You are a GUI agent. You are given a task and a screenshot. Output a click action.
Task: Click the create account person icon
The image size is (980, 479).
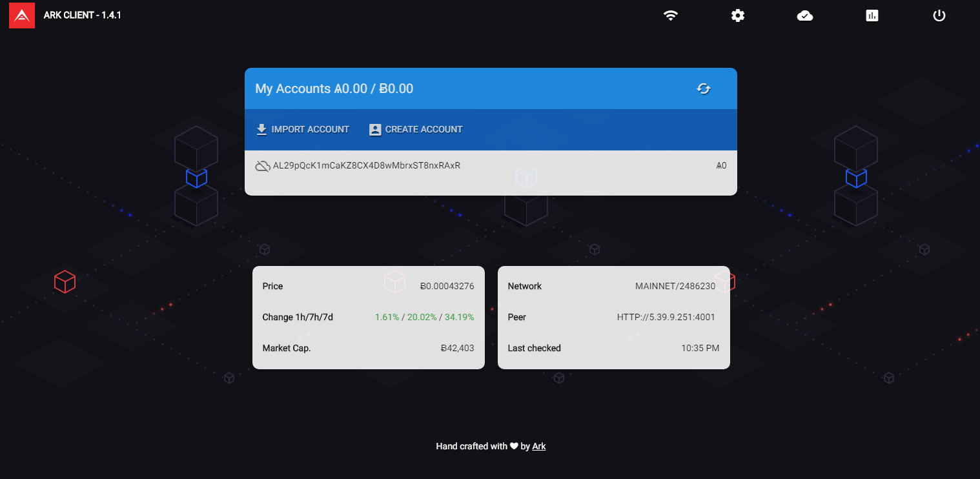click(375, 130)
